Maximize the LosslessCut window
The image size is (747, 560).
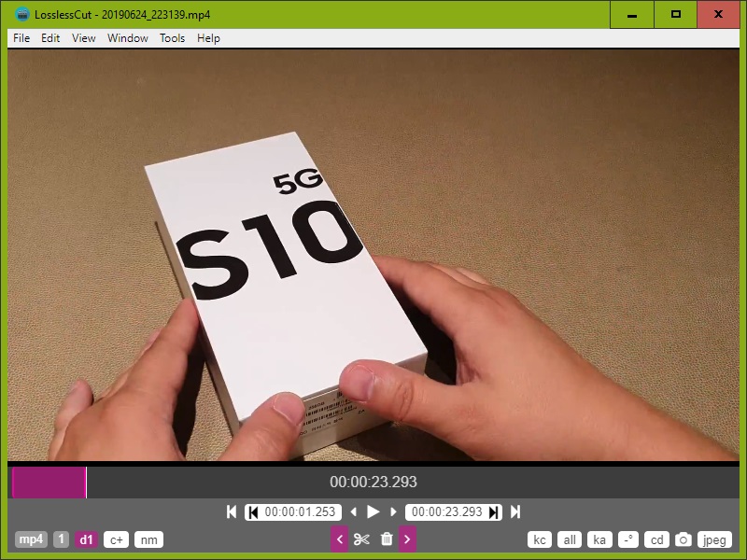[x=675, y=15]
